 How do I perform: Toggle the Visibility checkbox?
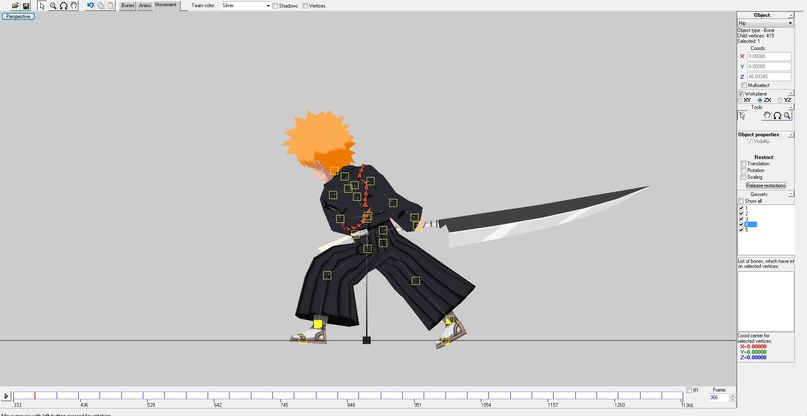coord(750,141)
